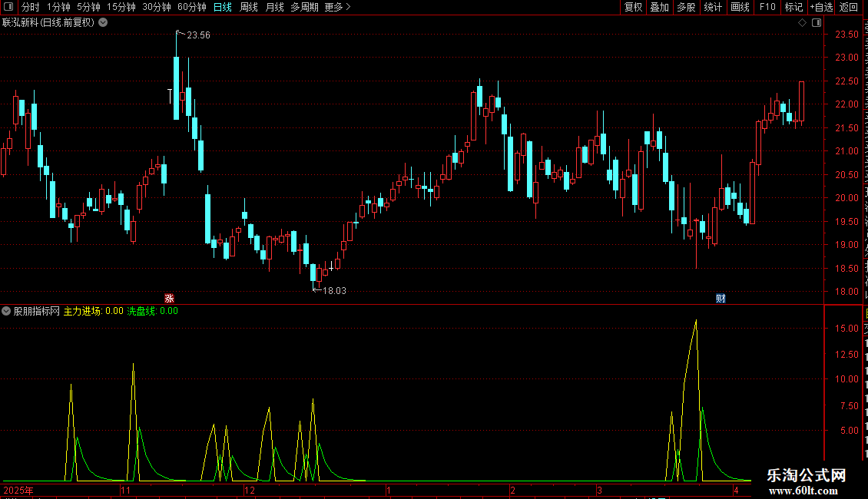The width and height of the screenshot is (868, 499).
Task: Click the blue 财 event marker
Action: (721, 298)
